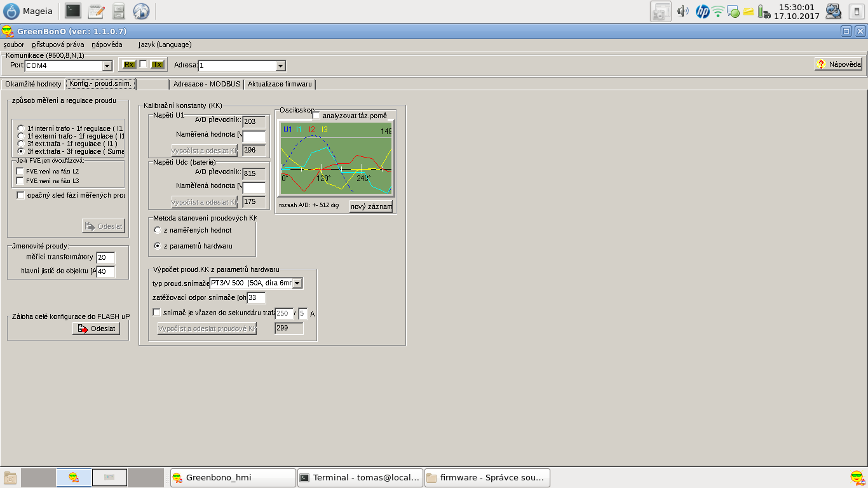Open the battery power status icon
The width and height of the screenshot is (868, 488).
764,11
